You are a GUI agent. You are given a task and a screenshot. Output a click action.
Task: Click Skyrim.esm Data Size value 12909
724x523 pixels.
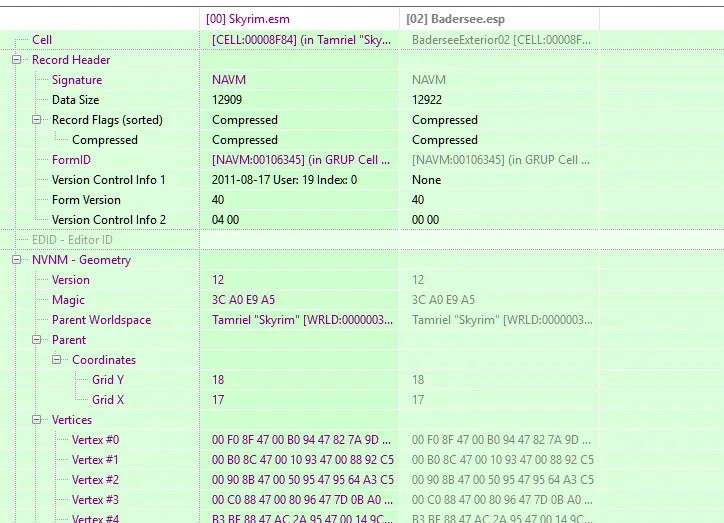(x=227, y=100)
